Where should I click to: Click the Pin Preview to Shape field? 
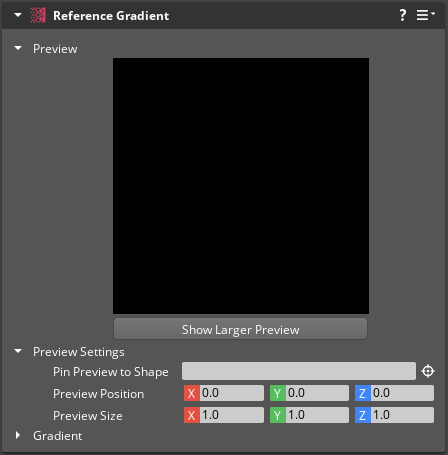pyautogui.click(x=299, y=371)
